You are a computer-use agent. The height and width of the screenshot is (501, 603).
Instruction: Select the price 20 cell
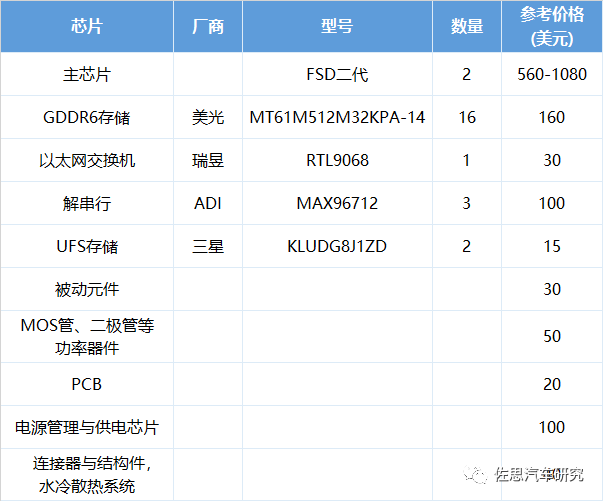552,384
